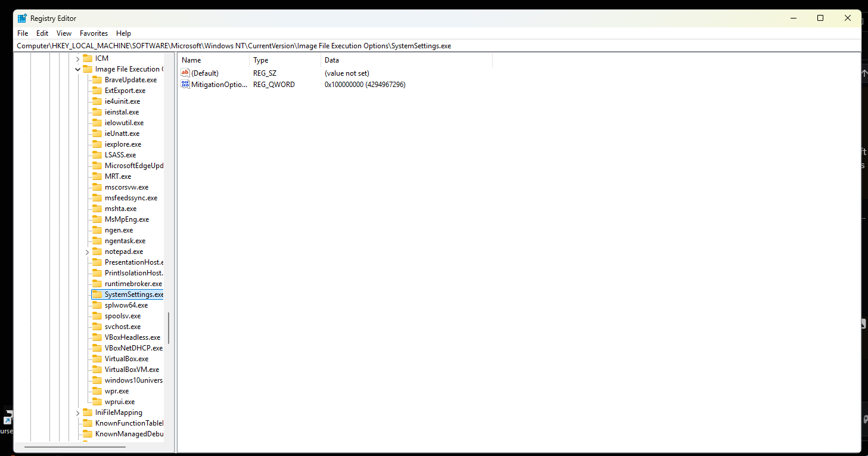The height and width of the screenshot is (456, 868).
Task: Select the MitigationOptions value name
Action: (219, 85)
